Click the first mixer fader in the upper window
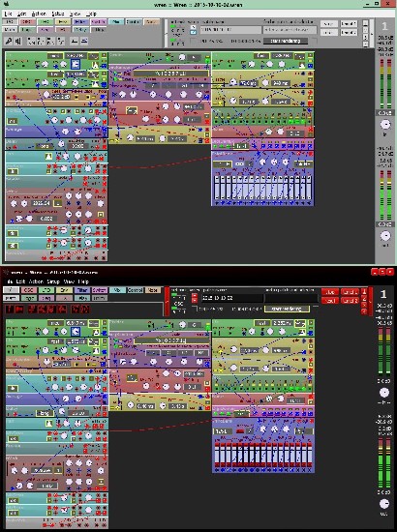 [x=217, y=188]
